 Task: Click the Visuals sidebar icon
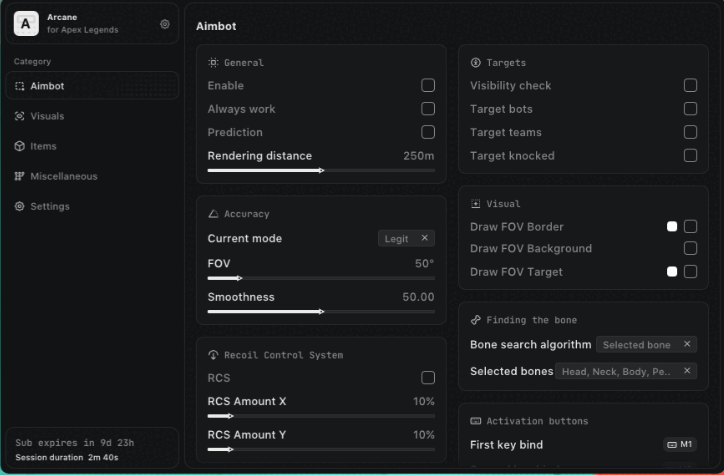19,116
